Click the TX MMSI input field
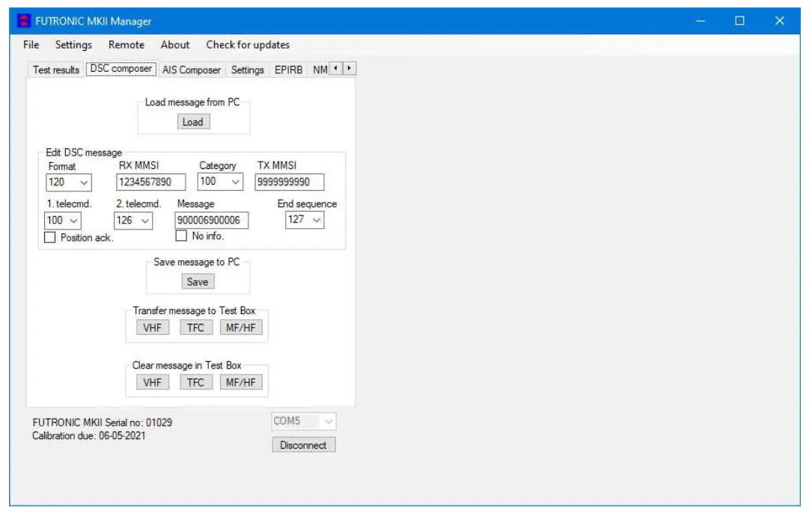Screen dimensions: 812x513 tap(290, 182)
